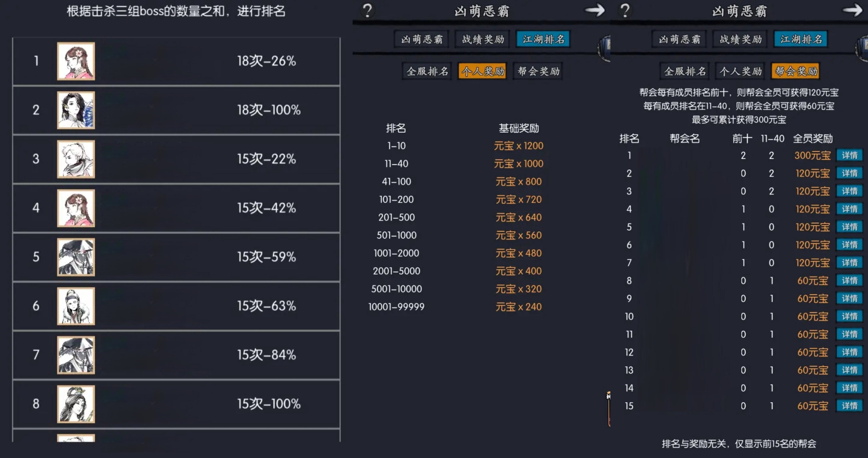This screenshot has width=868, height=458.
Task: Select the rank 5 straw-hat avatar
Action: [x=76, y=257]
